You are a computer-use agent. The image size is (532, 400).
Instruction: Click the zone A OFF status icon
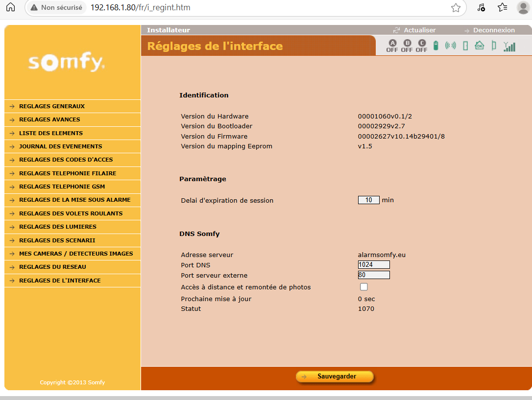pyautogui.click(x=392, y=46)
